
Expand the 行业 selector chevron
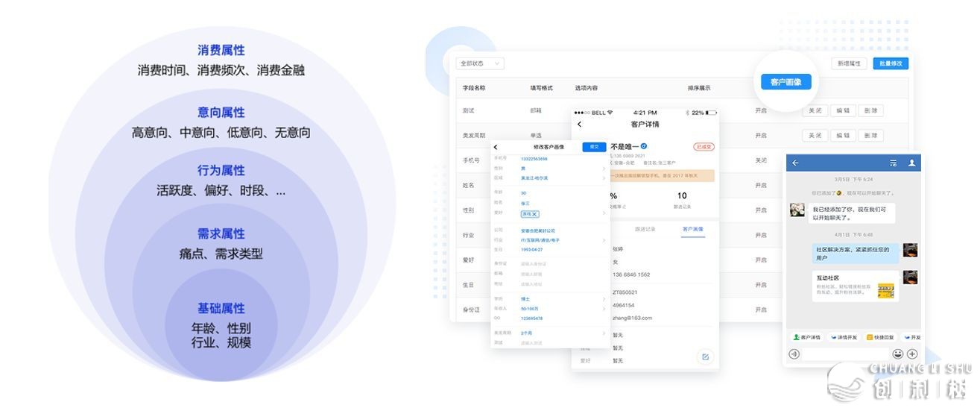click(604, 240)
